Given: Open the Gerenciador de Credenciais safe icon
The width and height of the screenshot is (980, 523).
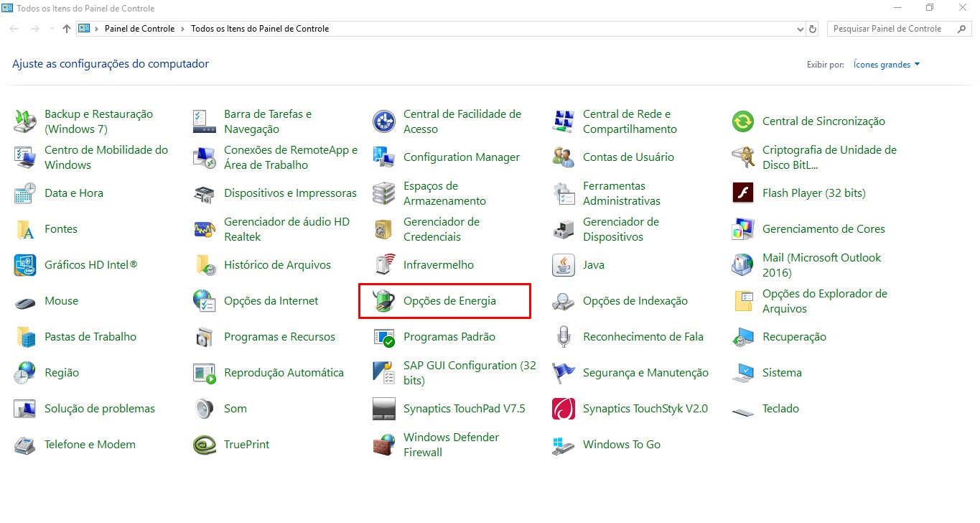Looking at the screenshot, I should click(x=384, y=229).
